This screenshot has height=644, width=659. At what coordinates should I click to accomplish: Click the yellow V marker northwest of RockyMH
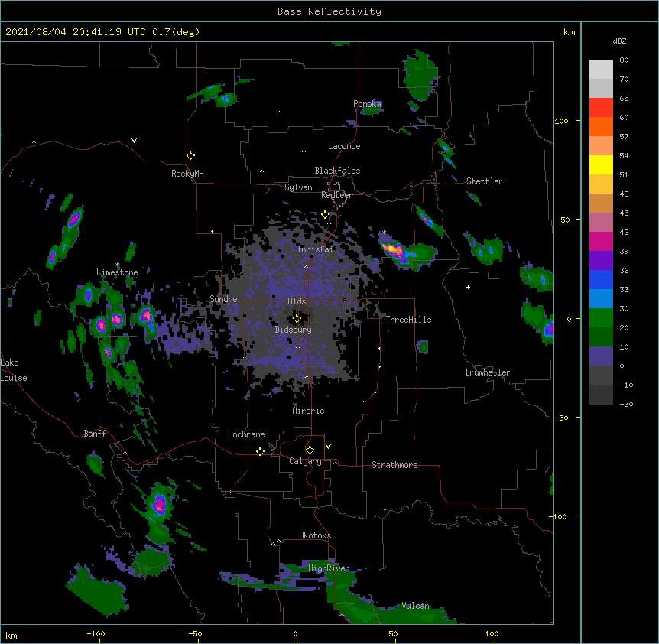134,141
